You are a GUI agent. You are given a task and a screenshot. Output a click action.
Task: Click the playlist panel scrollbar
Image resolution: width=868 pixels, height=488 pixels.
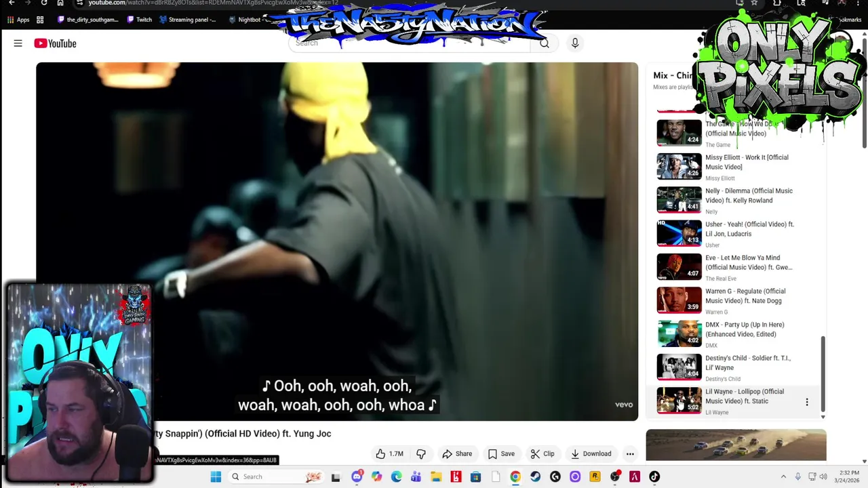pyautogui.click(x=823, y=373)
